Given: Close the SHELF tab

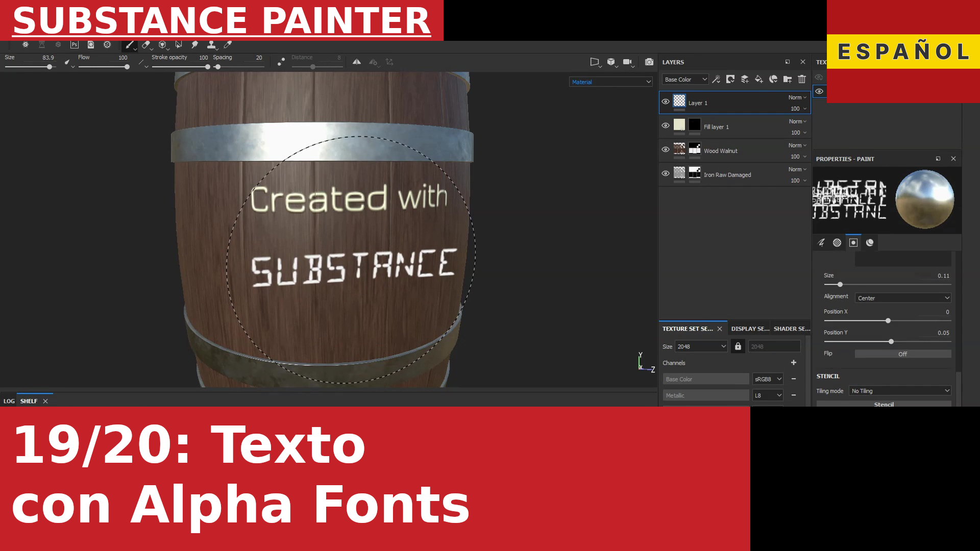Looking at the screenshot, I should [x=45, y=401].
